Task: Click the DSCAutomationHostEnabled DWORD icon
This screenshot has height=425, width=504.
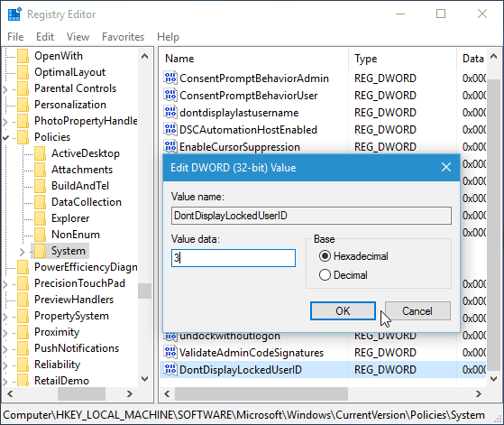Action: coord(170,130)
